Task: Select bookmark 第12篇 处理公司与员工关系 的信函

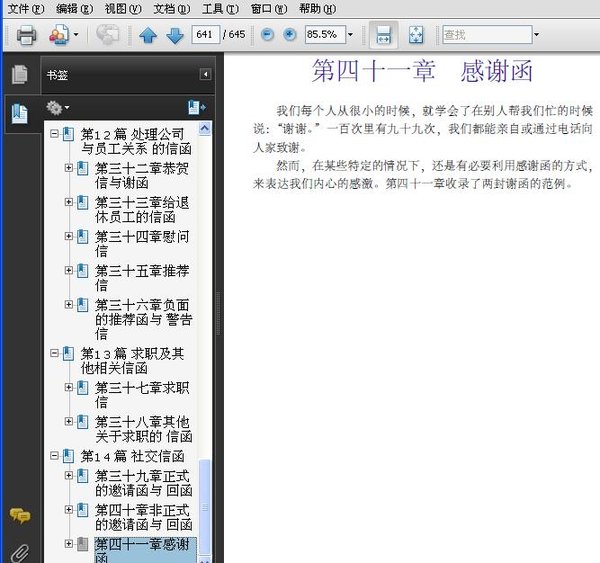Action: 136,141
